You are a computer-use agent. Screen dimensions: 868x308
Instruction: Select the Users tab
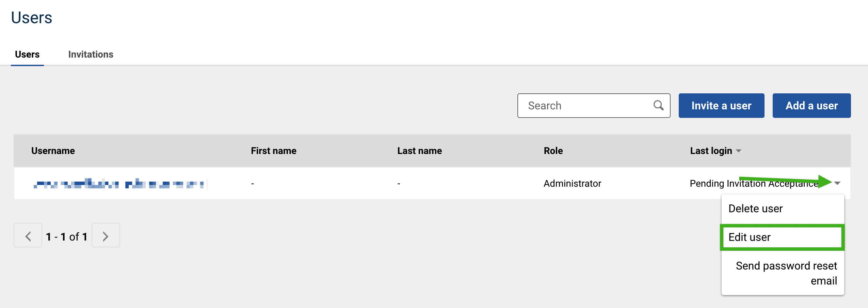pyautogui.click(x=27, y=55)
